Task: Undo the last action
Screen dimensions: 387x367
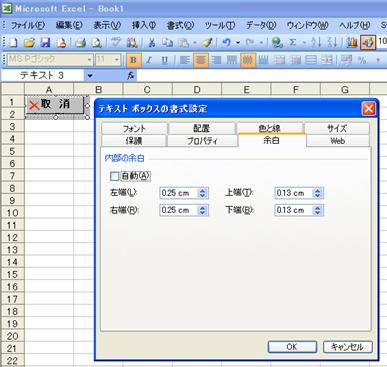Action: tap(227, 43)
